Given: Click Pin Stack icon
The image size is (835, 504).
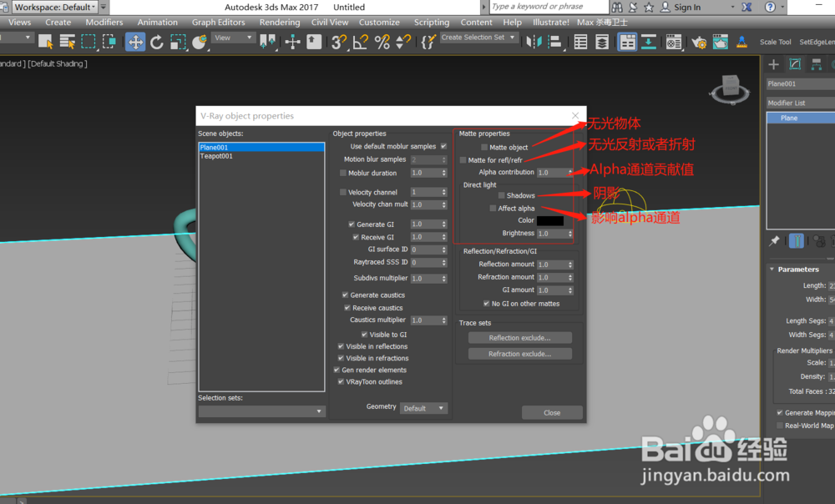Looking at the screenshot, I should click(x=774, y=241).
